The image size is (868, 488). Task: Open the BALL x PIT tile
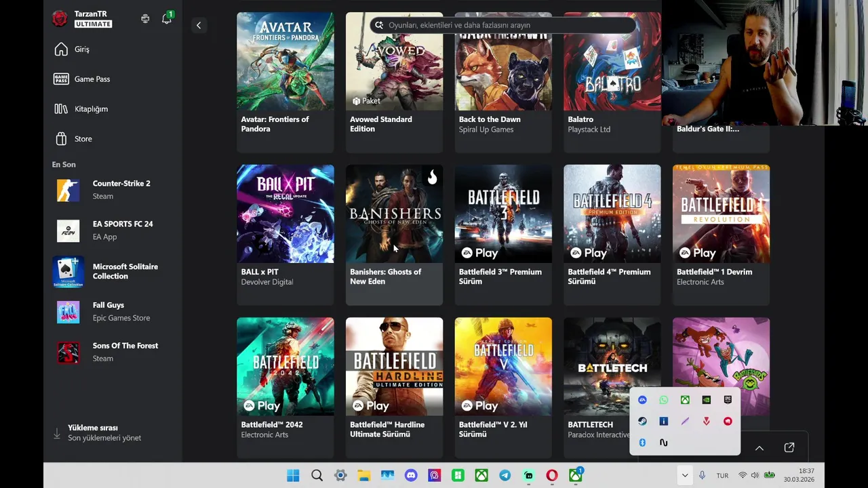tap(285, 235)
